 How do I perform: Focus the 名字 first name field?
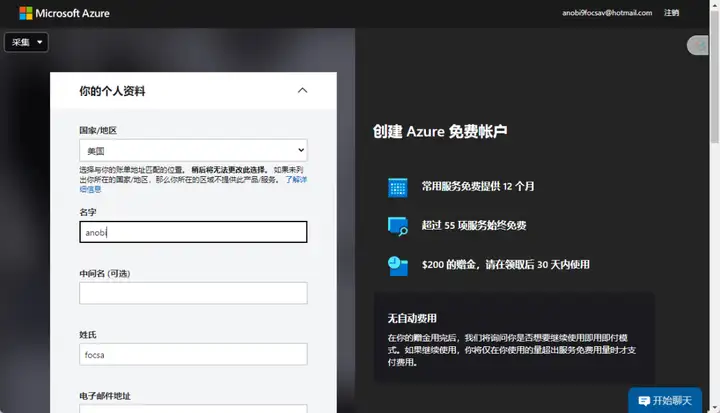point(193,232)
